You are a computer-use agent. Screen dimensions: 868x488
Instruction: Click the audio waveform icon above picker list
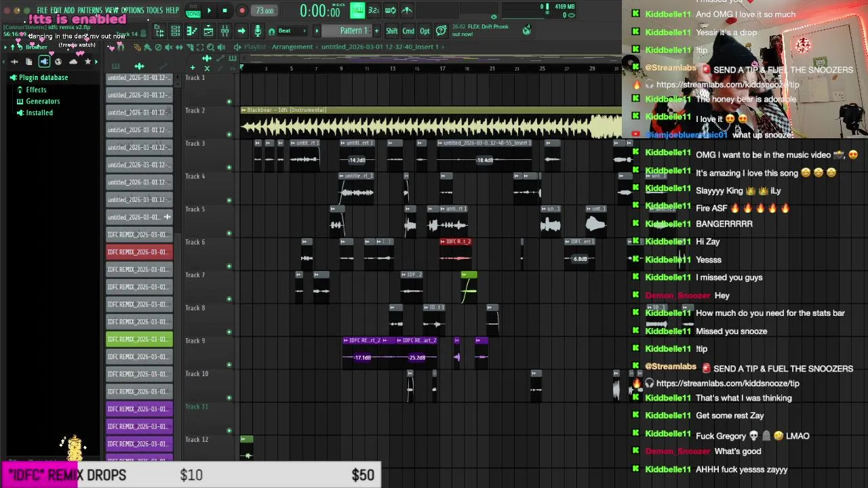click(x=139, y=66)
